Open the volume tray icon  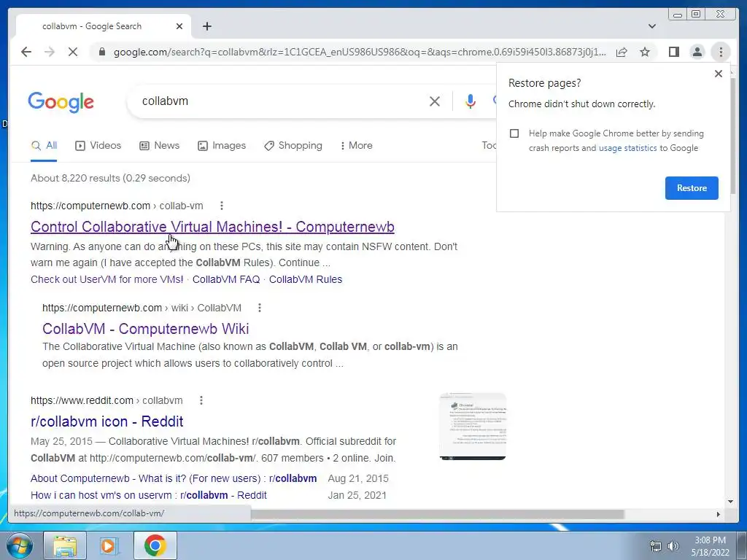673,546
